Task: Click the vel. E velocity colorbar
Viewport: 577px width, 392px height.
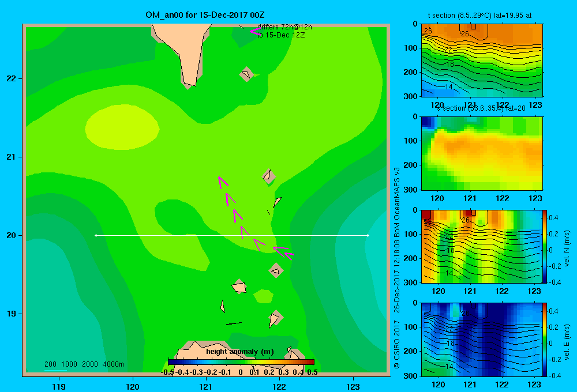Action: point(545,340)
